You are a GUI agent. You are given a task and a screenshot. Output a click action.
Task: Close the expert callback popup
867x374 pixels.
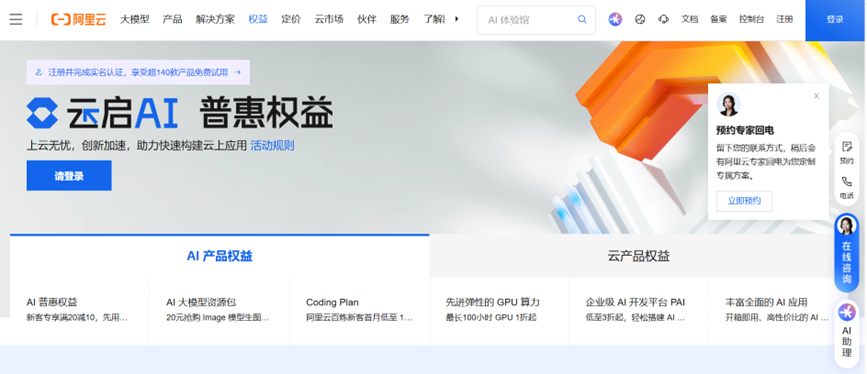click(816, 96)
